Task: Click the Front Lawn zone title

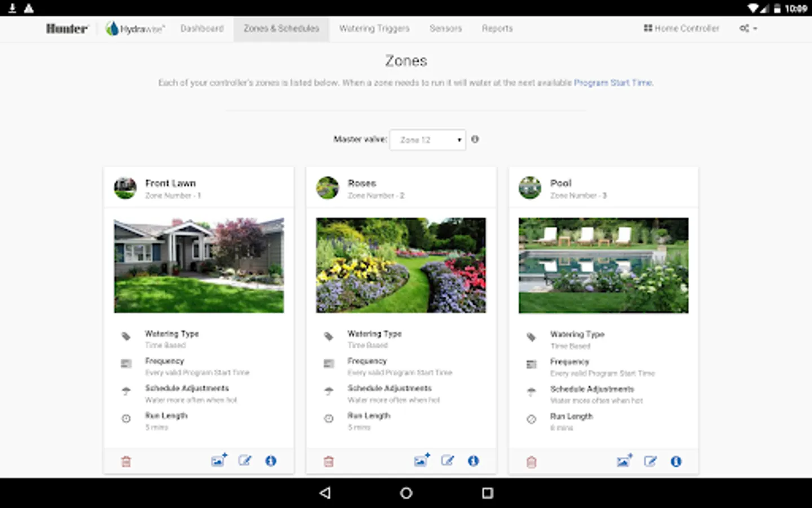Action: click(x=170, y=183)
